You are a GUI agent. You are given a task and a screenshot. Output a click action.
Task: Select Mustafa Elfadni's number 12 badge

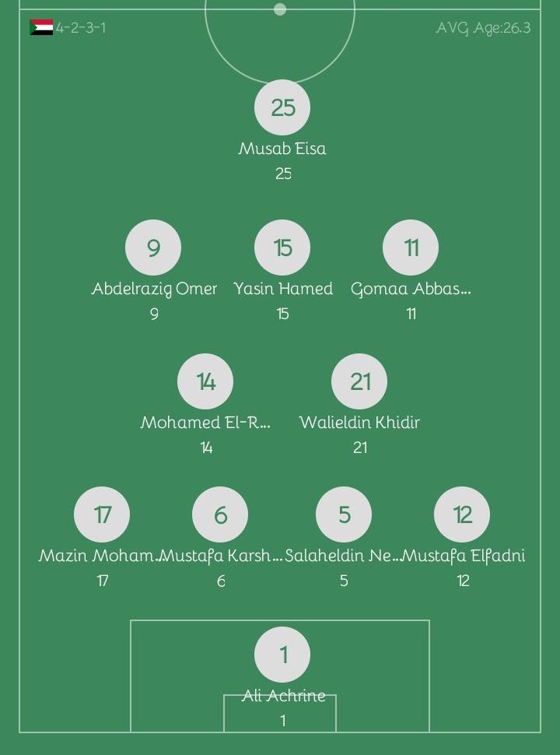click(462, 514)
